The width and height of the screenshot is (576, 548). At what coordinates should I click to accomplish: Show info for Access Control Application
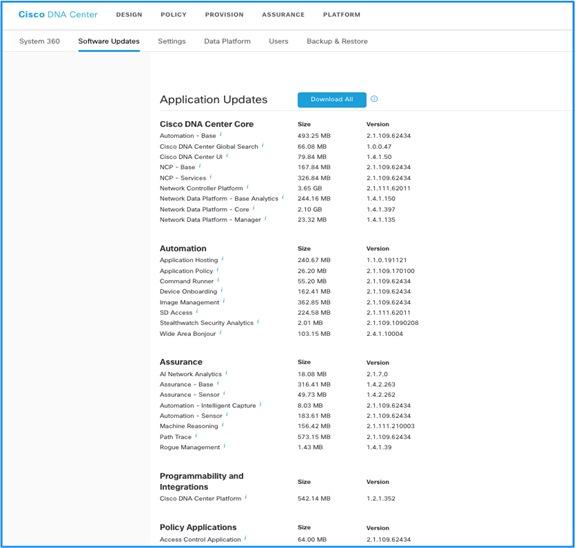click(245, 538)
